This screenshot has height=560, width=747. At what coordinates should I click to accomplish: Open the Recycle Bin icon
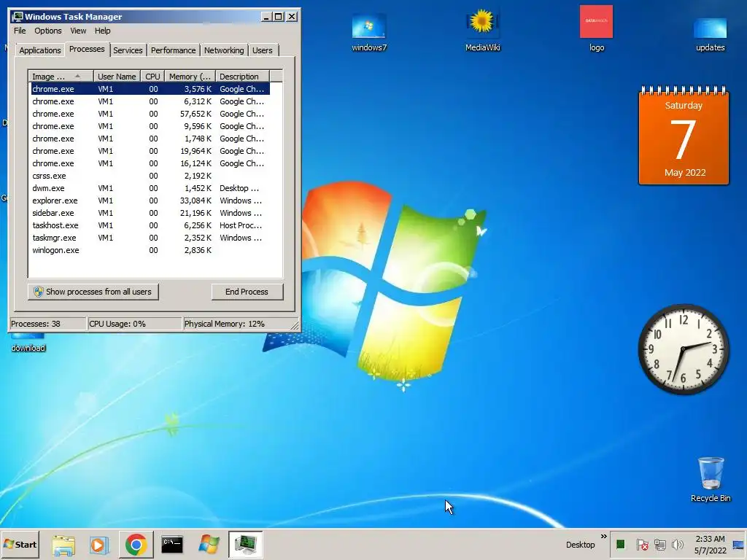point(711,479)
